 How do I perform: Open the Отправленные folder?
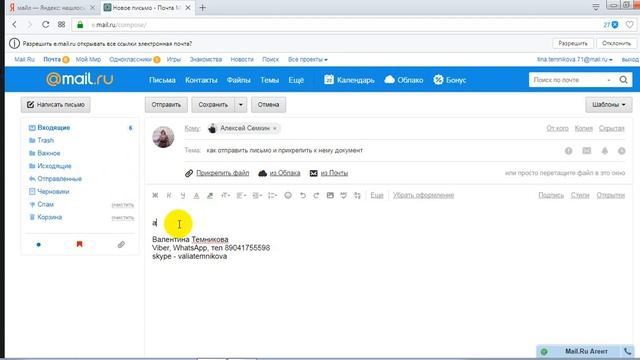click(60, 179)
